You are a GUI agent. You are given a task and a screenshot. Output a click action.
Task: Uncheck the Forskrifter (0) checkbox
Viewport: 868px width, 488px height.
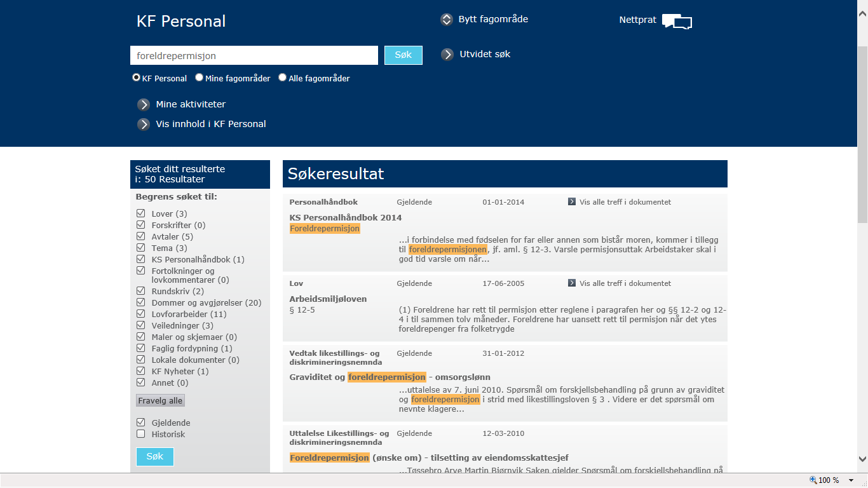pos(141,225)
